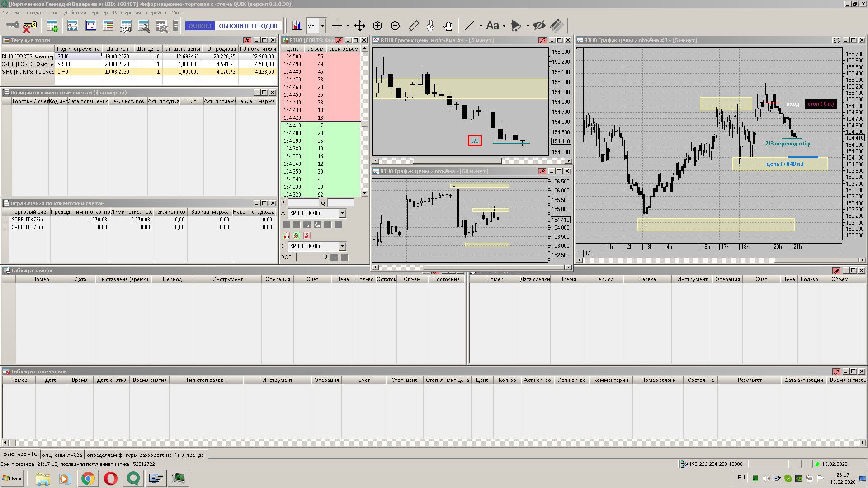
Task: Click the cancel all sell orders icon
Action: pos(307,235)
